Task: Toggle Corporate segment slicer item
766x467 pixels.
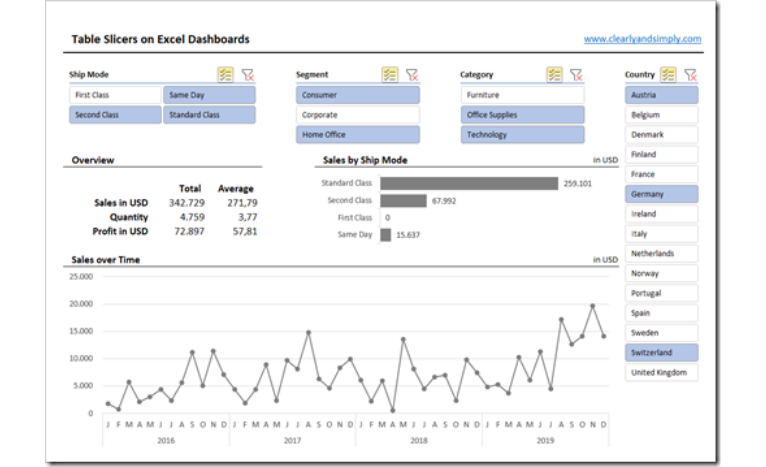Action: (358, 115)
